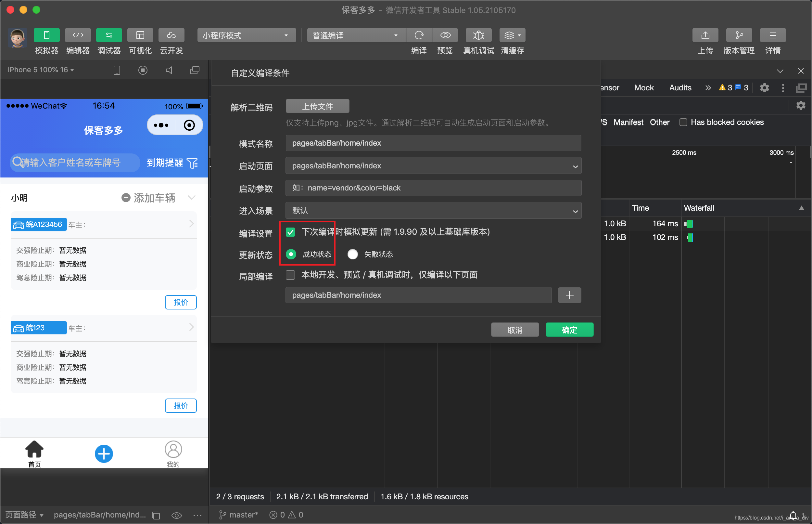This screenshot has height=524, width=812.
Task: Filter by Other type
Action: tap(659, 122)
